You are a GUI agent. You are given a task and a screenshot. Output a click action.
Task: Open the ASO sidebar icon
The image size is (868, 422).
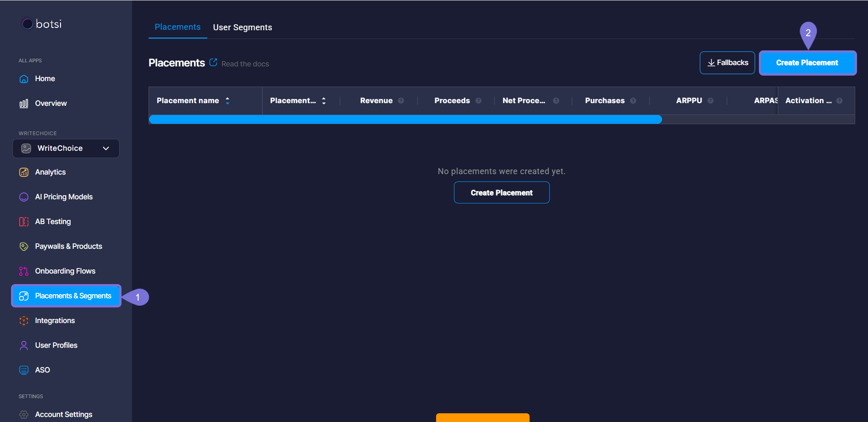tap(24, 370)
